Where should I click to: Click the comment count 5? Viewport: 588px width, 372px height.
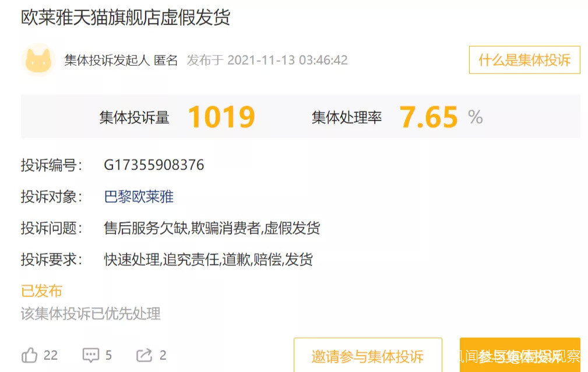108,355
